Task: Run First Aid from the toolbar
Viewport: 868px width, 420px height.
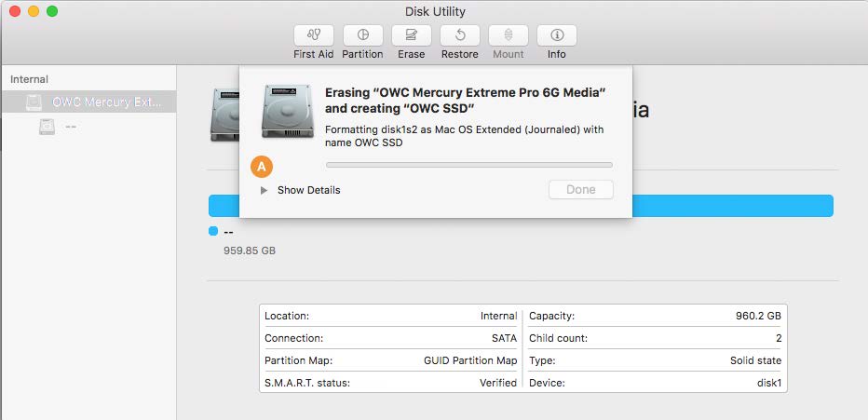Action: click(314, 35)
